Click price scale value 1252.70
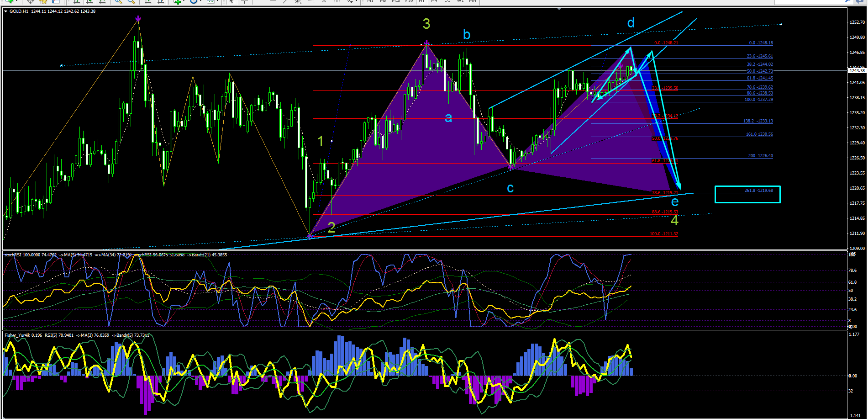Image resolution: width=868 pixels, height=419 pixels. 857,22
